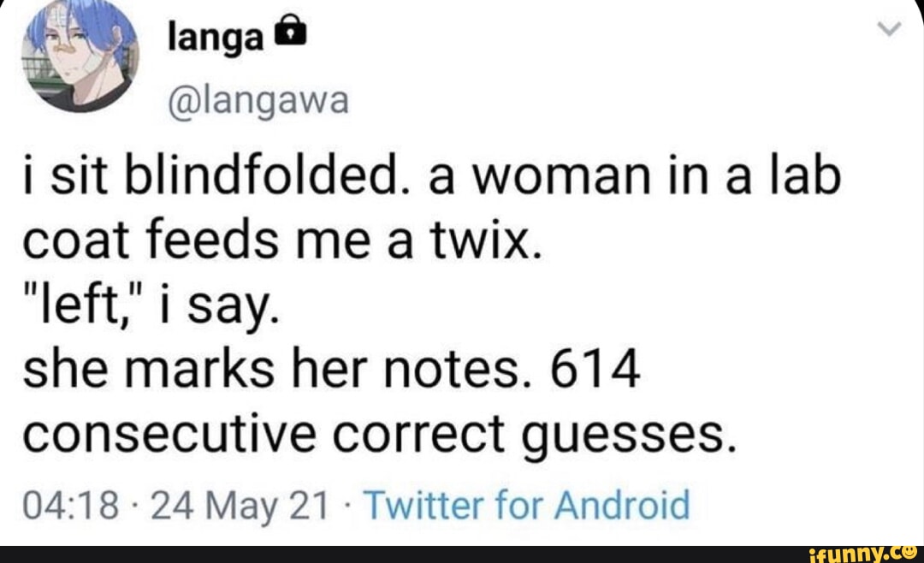Click the line "consecutive correct guesses."

[379, 439]
